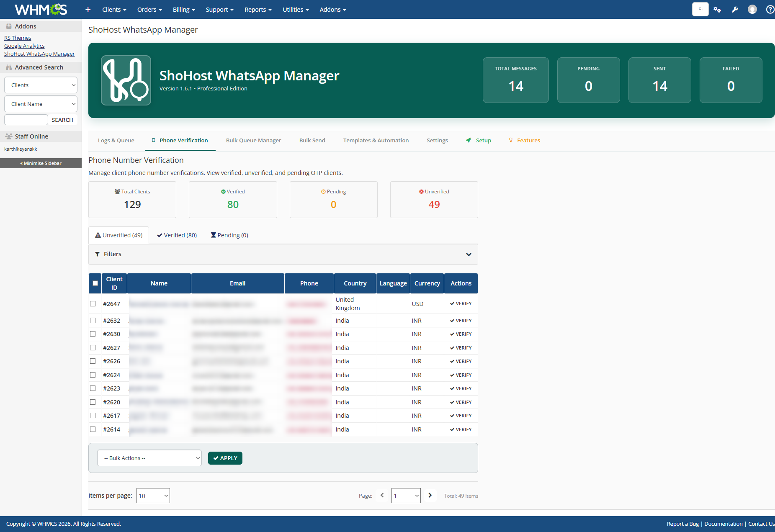Viewport: 775px width, 532px height.
Task: Show the Pending (0) list tab
Action: tap(229, 235)
